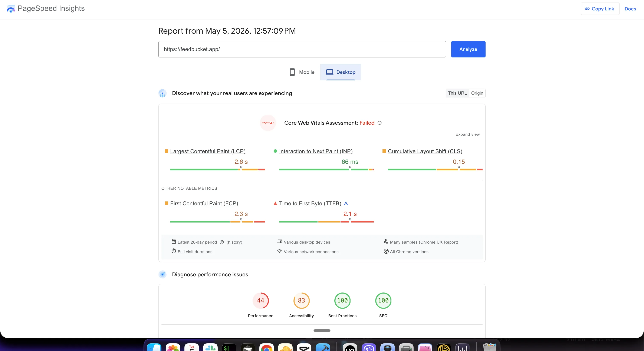Click the stopwatch icon beside Full visit durations
644x351 pixels.
[174, 251]
